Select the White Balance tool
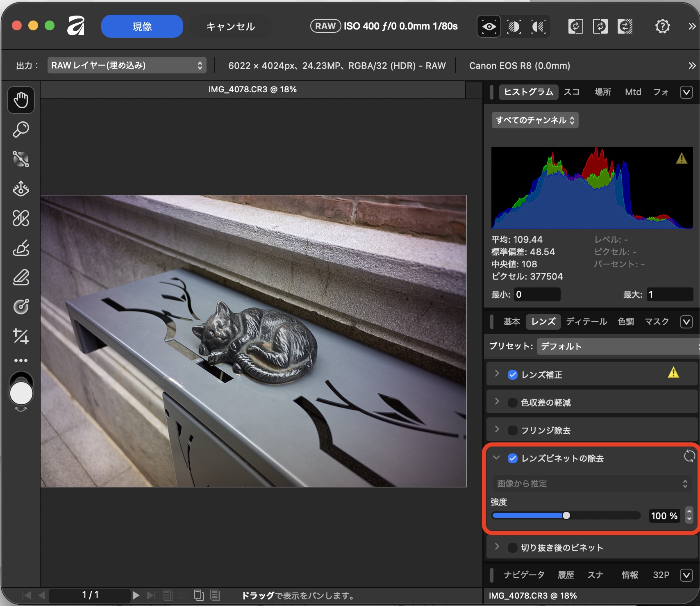This screenshot has height=606, width=700. [x=20, y=189]
